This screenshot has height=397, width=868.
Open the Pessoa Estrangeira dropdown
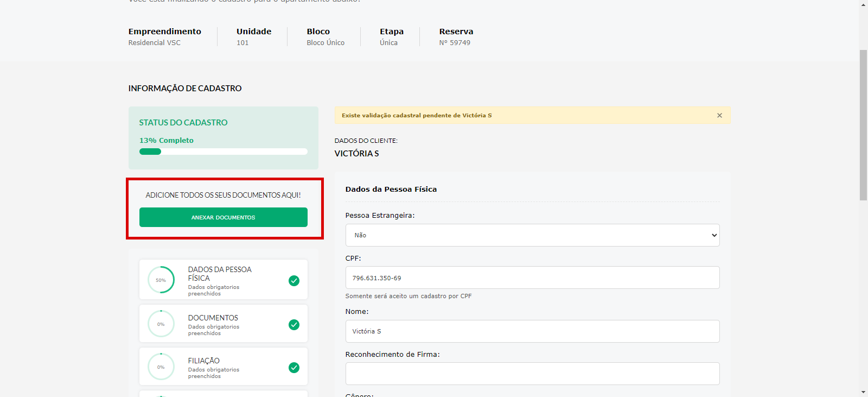point(532,235)
